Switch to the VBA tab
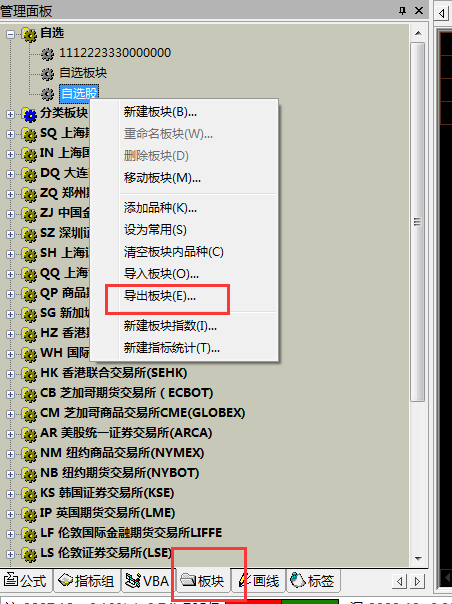The image size is (452, 604). (x=148, y=581)
